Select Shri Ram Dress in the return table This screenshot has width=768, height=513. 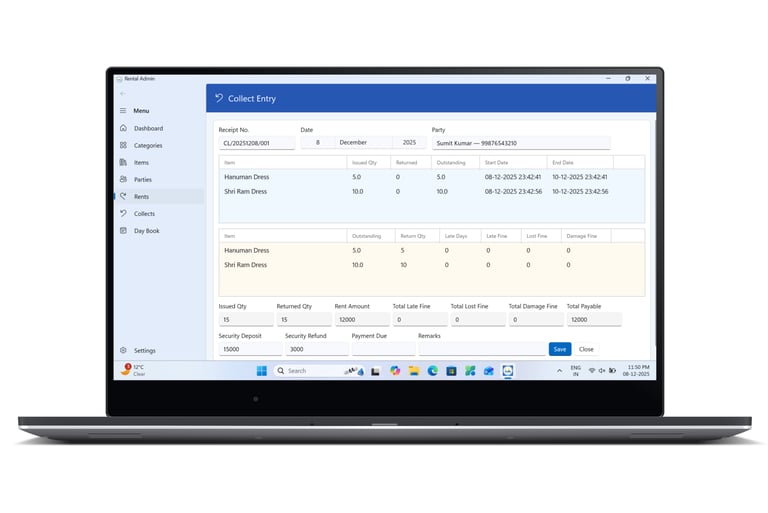coord(245,265)
